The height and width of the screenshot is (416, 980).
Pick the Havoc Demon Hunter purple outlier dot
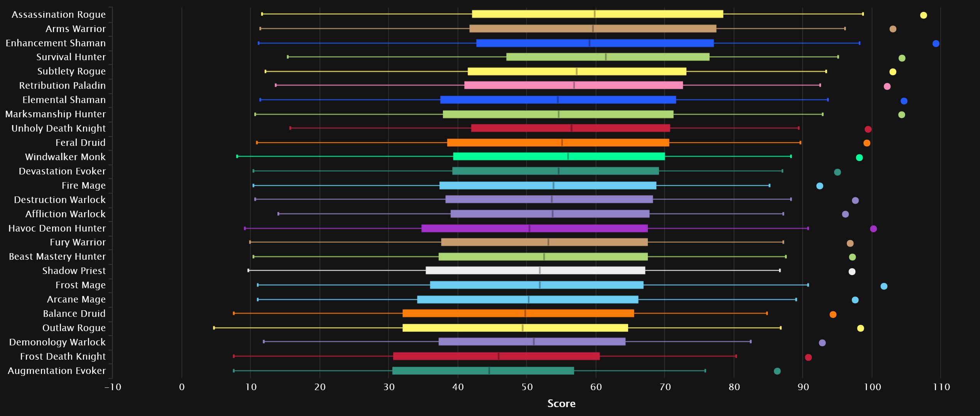tap(874, 229)
